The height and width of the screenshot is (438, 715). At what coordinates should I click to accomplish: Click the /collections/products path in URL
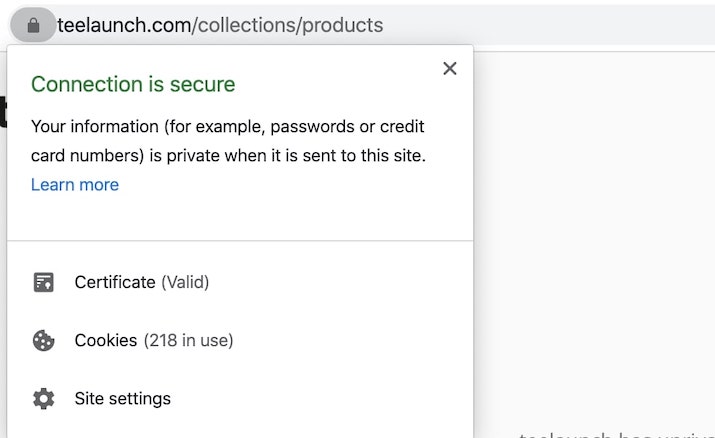click(x=287, y=25)
